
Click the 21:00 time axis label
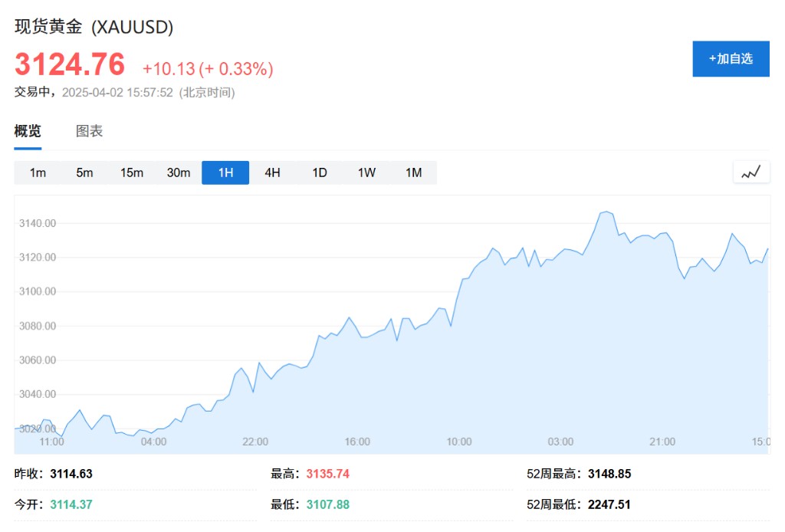tap(662, 442)
